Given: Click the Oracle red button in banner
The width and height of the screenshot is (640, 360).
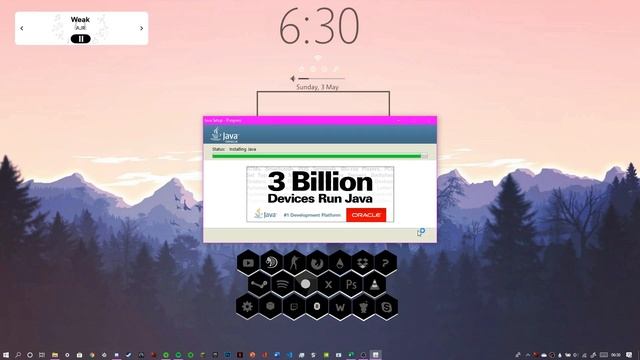Looking at the screenshot, I should click(x=366, y=215).
